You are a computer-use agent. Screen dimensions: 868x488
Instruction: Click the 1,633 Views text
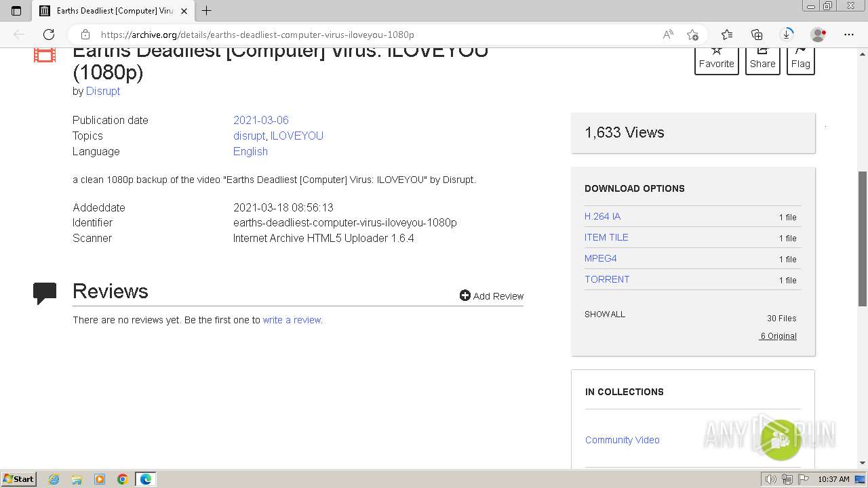pos(625,132)
